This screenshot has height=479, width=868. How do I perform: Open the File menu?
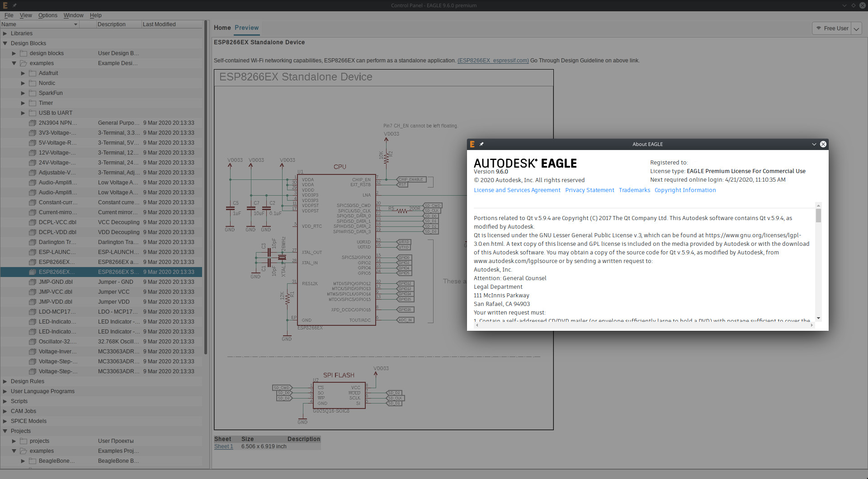tap(9, 15)
